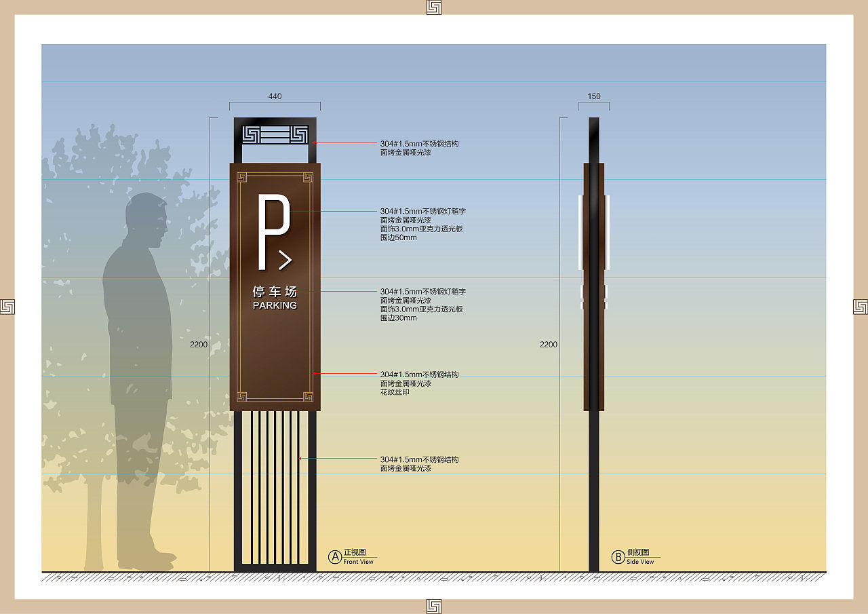Image resolution: width=868 pixels, height=614 pixels.
Task: Click the 停车场 text on the sign
Action: click(x=275, y=292)
